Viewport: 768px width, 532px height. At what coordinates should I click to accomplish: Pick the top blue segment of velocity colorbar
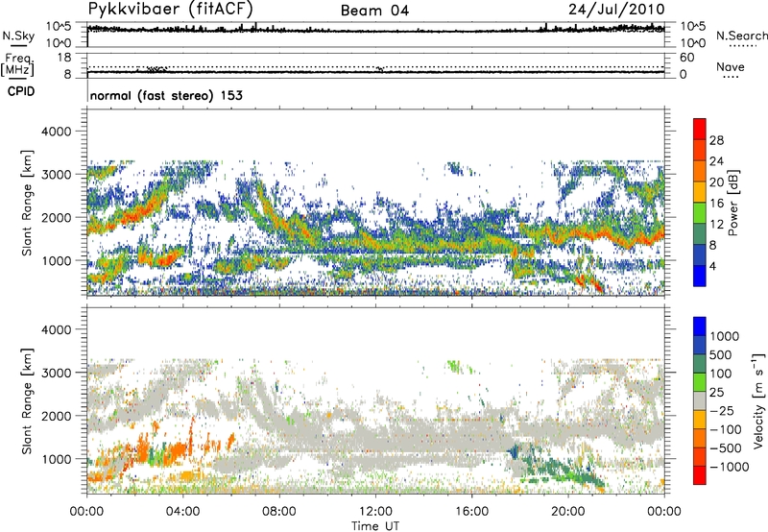tap(700, 326)
